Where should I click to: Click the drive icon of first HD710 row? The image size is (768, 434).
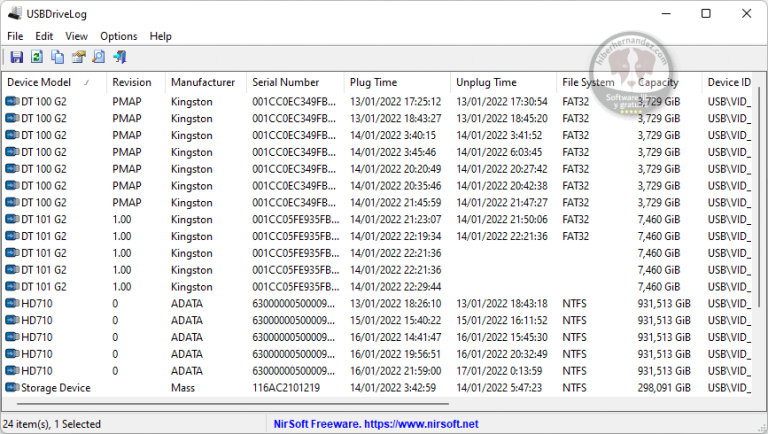tap(12, 303)
